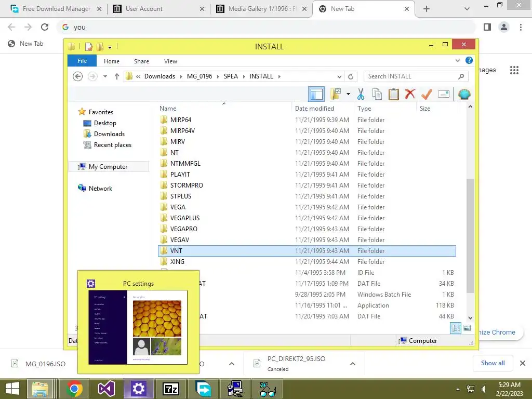
Task: Expand PC_DIREKT2_95.ISO download options chevron
Action: [x=353, y=364]
